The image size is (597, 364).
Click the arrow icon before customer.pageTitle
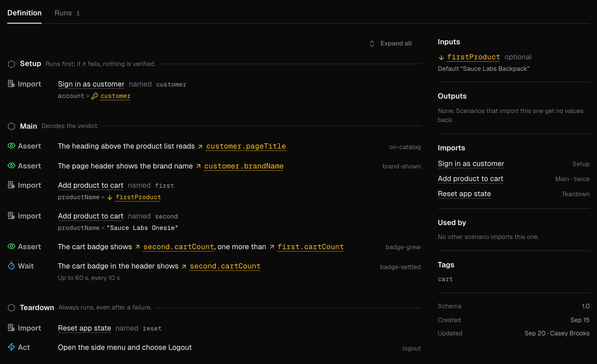[200, 147]
